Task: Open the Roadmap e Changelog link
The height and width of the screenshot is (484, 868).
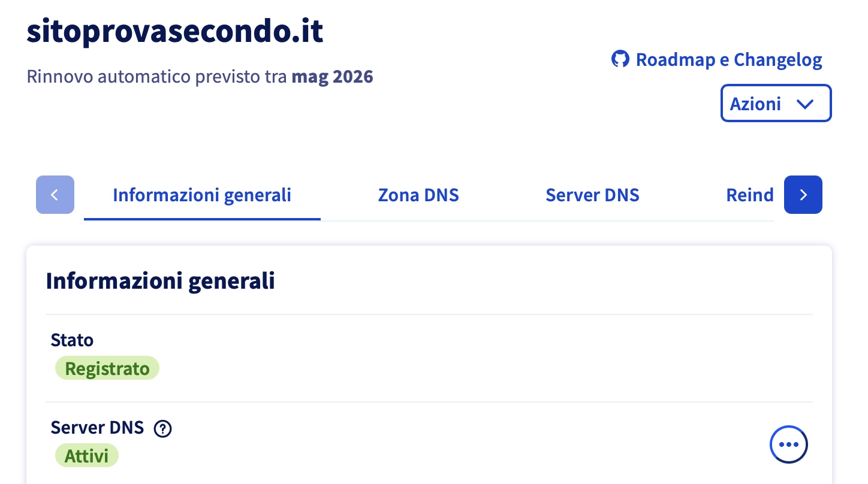Action: [728, 60]
